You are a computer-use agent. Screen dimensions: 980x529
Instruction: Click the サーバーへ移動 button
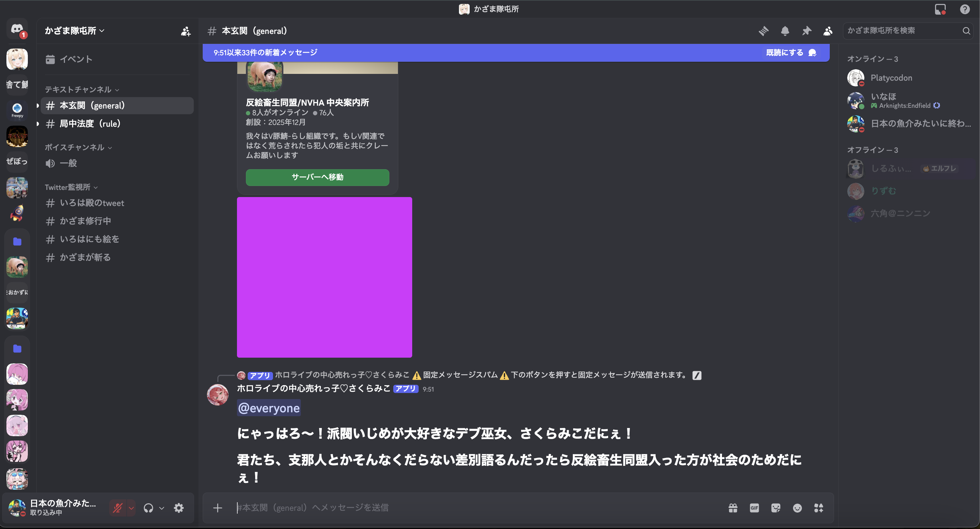click(x=317, y=177)
